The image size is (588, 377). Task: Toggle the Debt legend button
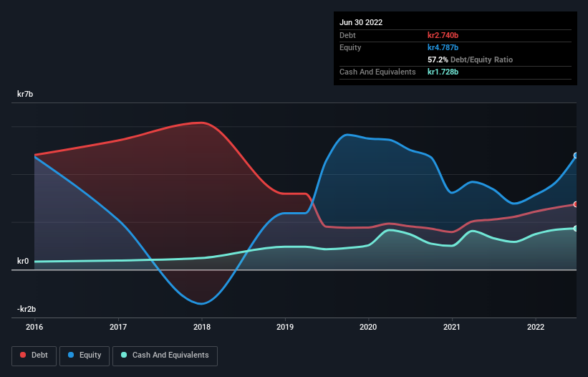click(x=34, y=355)
